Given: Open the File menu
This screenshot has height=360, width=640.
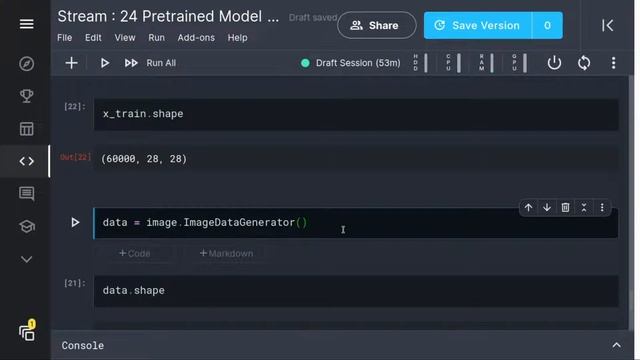Looking at the screenshot, I should point(64,38).
